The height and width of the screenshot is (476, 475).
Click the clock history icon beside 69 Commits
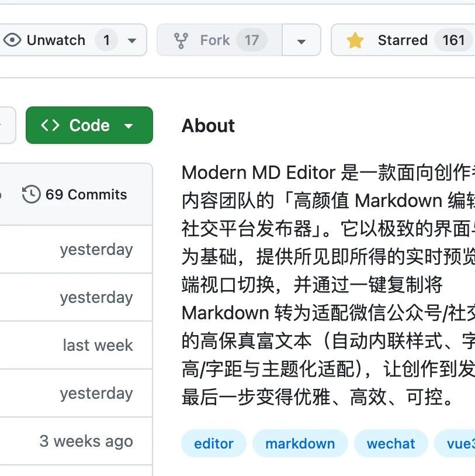[x=31, y=194]
